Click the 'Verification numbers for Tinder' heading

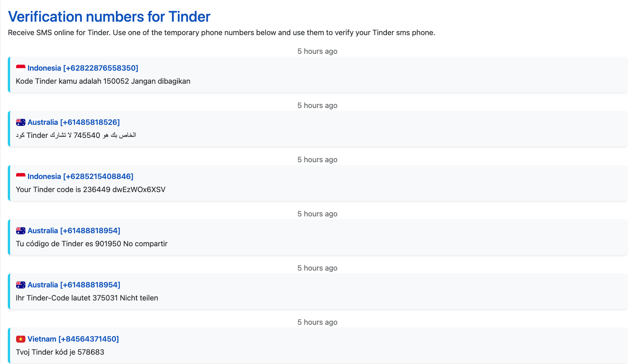(x=109, y=17)
